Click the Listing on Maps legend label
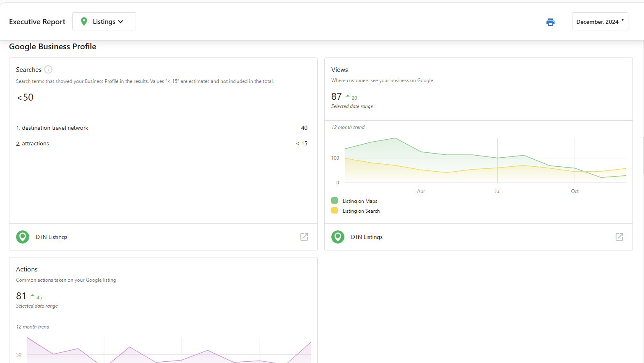Viewport: 644px width, 363px height. coord(360,201)
